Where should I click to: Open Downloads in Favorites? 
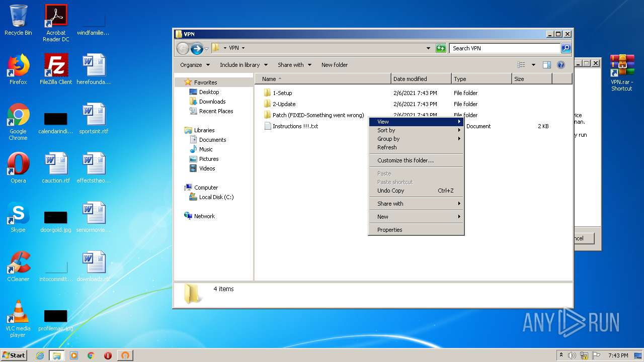tap(207, 102)
